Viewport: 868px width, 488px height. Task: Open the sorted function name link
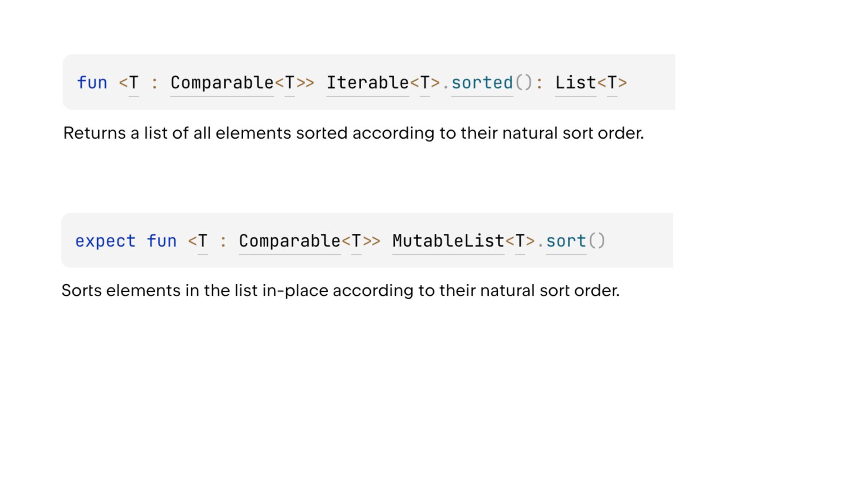(x=482, y=83)
